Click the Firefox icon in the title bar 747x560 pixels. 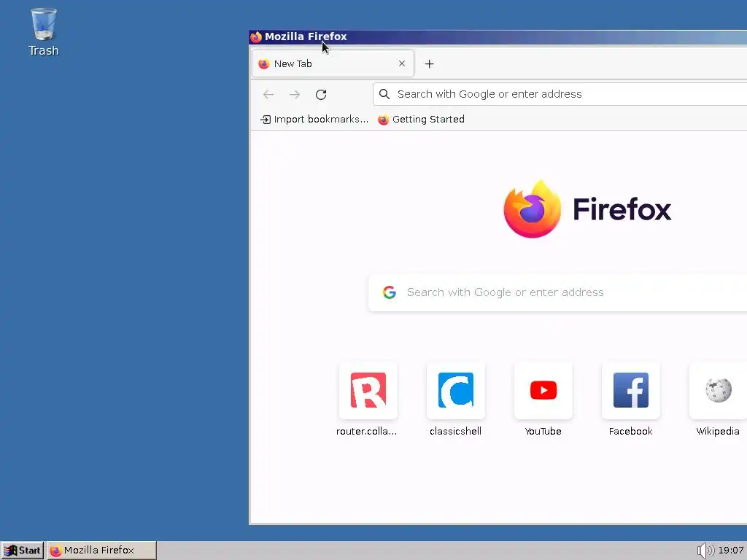tap(256, 36)
